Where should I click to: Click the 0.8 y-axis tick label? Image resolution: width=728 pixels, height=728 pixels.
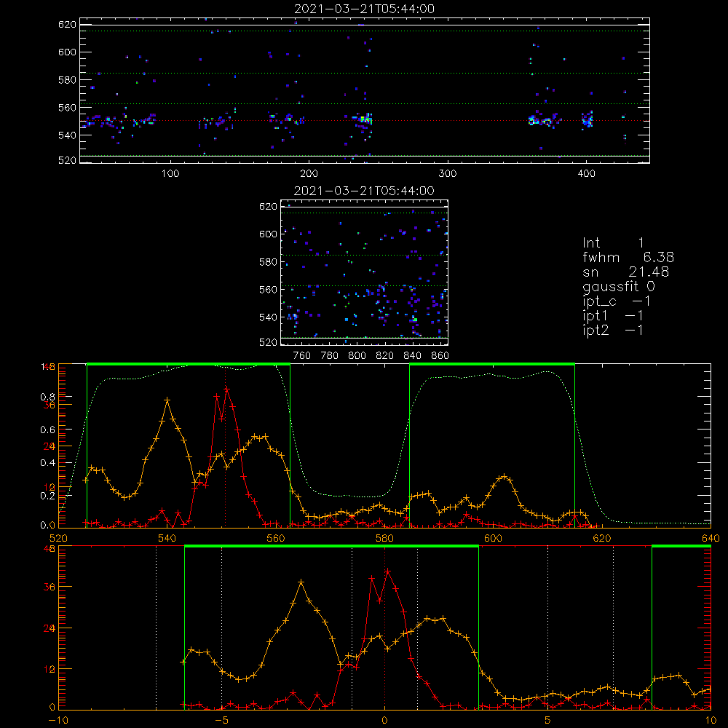click(47, 397)
